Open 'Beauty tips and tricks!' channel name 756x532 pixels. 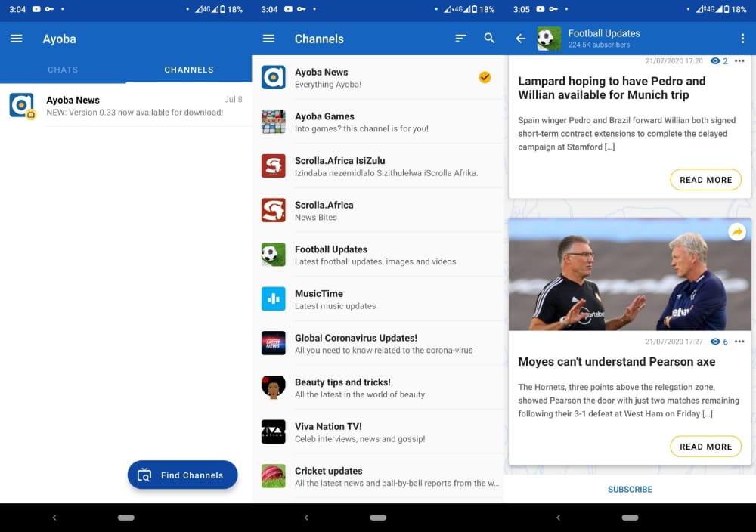point(342,382)
